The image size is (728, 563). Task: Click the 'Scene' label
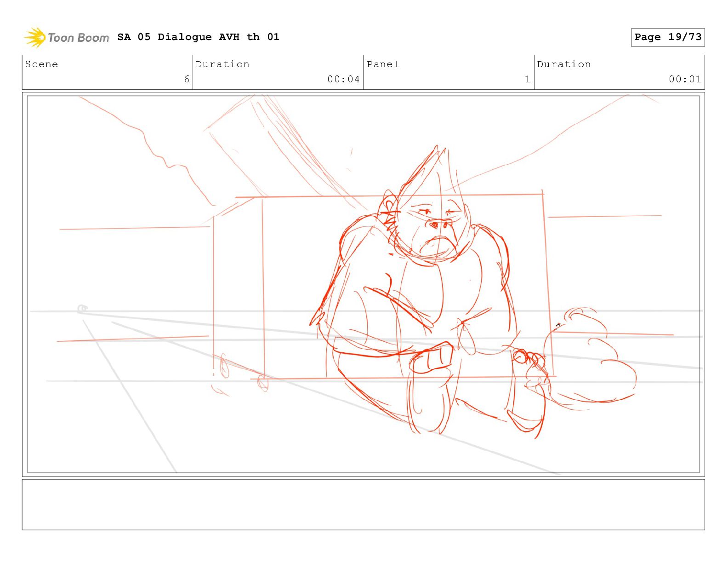pos(41,64)
